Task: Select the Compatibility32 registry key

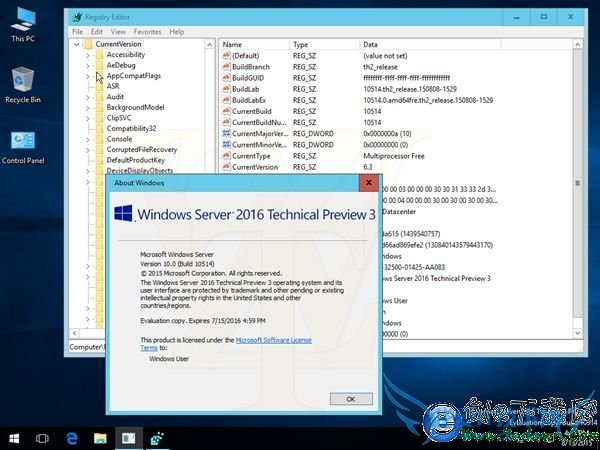Action: tap(131, 129)
